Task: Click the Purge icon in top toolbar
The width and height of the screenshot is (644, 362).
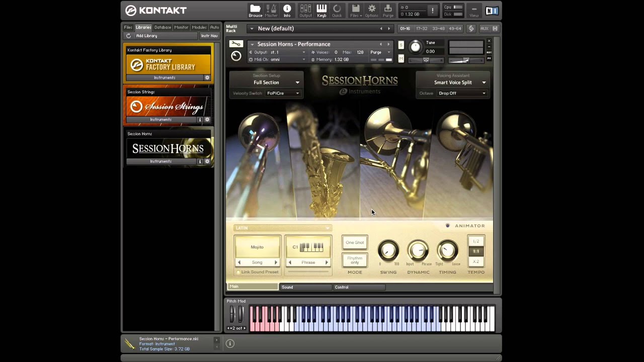Action: point(388,10)
